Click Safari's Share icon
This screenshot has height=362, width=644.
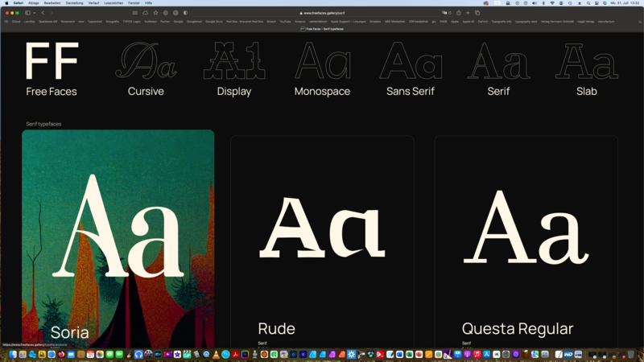pos(459,13)
